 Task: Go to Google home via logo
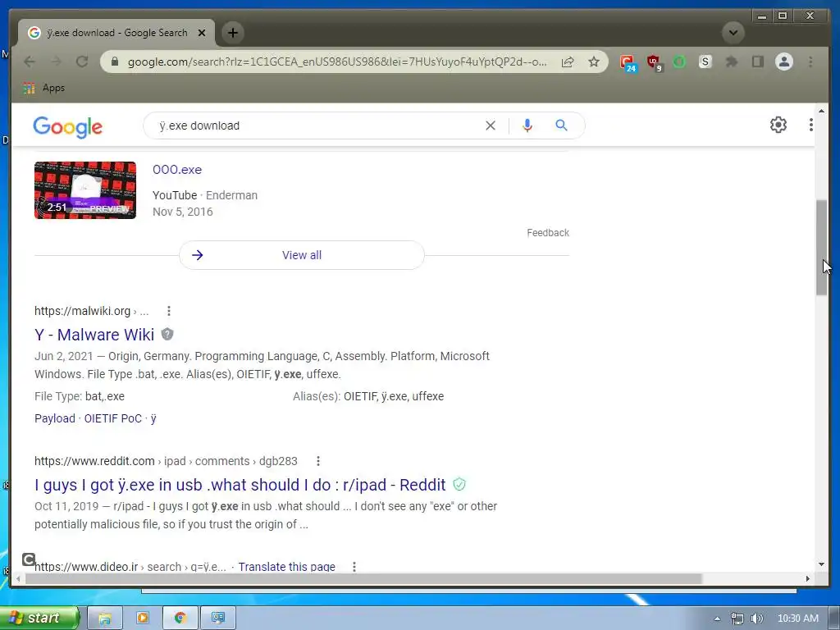click(x=67, y=127)
